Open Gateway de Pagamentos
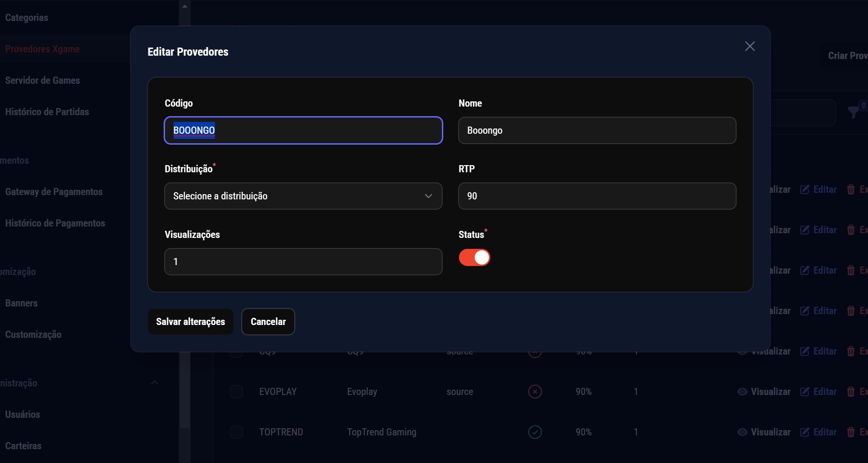Image resolution: width=868 pixels, height=463 pixels. (54, 192)
